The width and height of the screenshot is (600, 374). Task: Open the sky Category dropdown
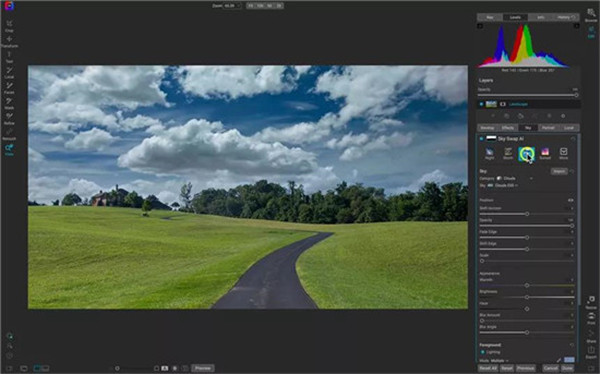coord(515,178)
